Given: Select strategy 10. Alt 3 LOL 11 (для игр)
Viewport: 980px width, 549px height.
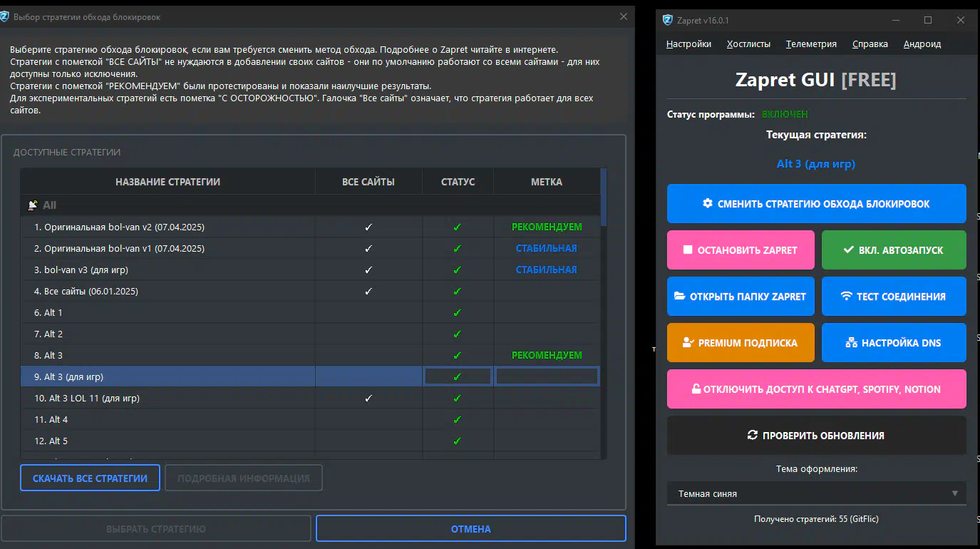Looking at the screenshot, I should click(311, 398).
